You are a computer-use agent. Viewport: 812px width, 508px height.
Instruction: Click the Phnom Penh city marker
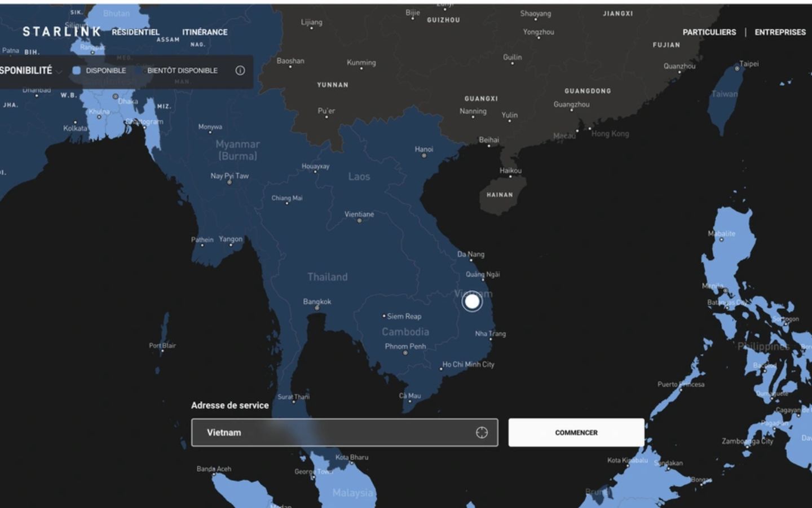point(405,353)
